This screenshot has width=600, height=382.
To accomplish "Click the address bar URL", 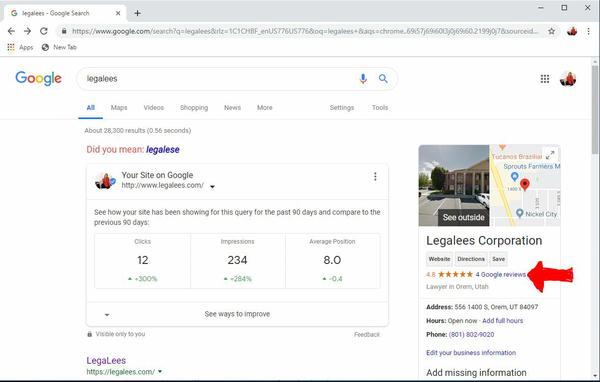I will (305, 31).
